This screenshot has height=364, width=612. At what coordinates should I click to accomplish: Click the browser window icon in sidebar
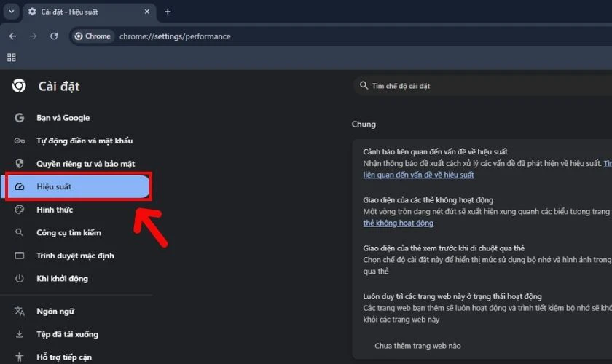tap(19, 256)
